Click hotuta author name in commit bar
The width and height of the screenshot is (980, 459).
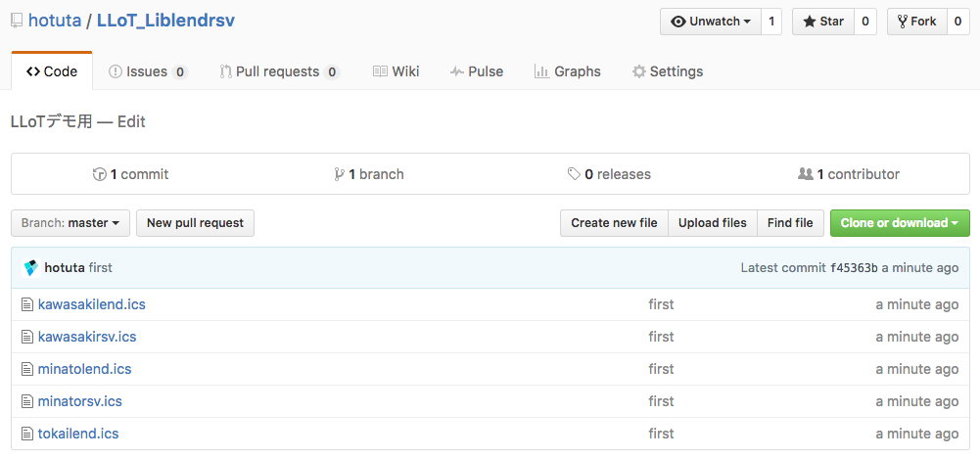(65, 268)
